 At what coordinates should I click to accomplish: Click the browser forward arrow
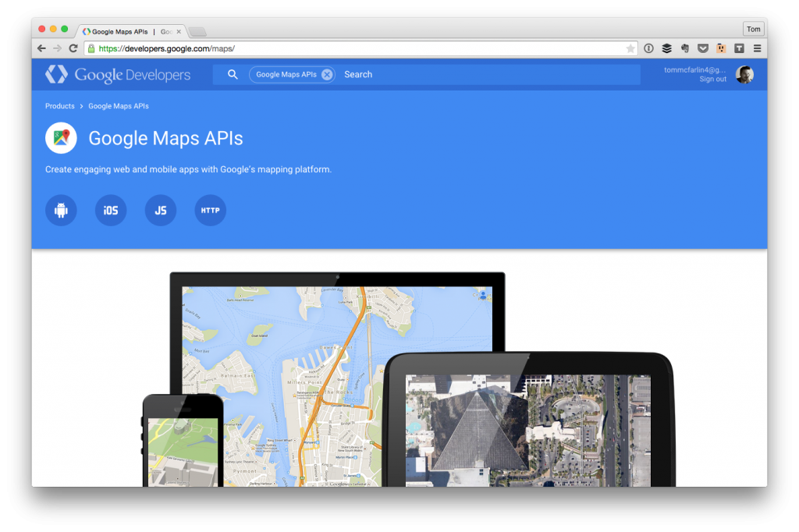57,48
